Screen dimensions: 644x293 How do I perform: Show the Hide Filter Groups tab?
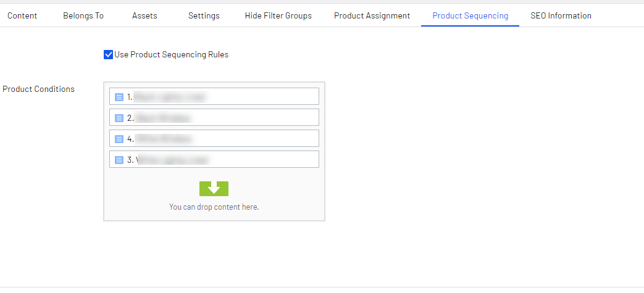tap(278, 15)
